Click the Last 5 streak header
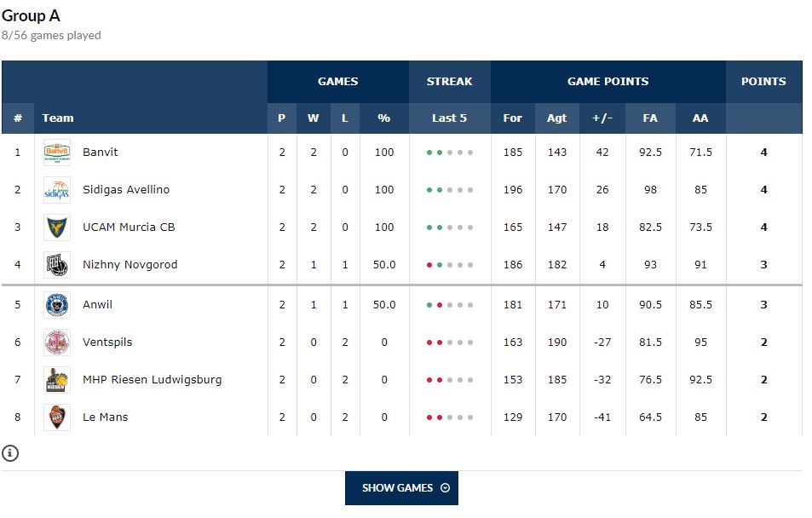 (449, 118)
